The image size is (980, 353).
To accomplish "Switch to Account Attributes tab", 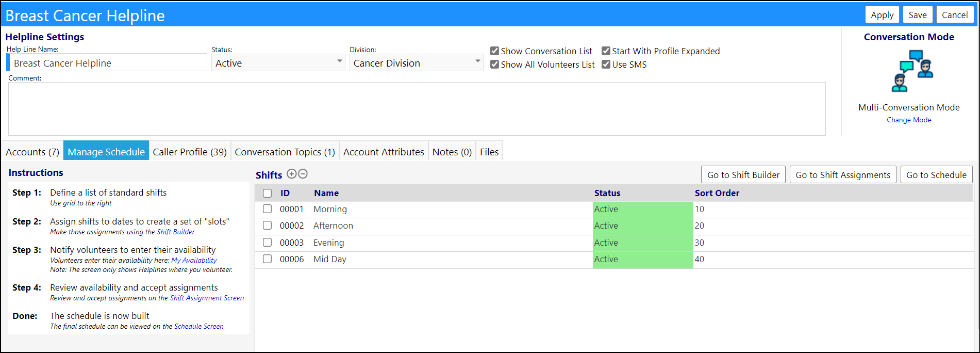I will [x=384, y=152].
